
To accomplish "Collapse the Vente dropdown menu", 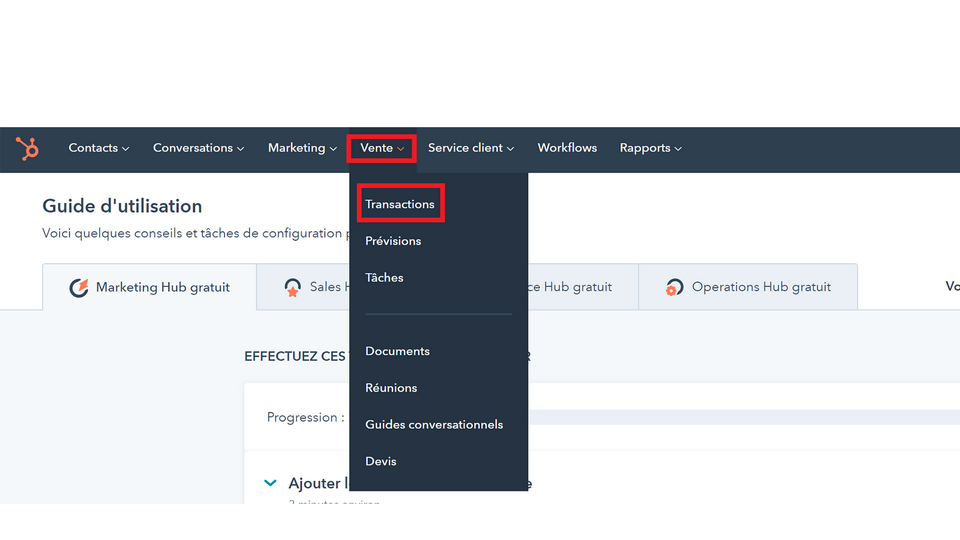I will pyautogui.click(x=382, y=148).
